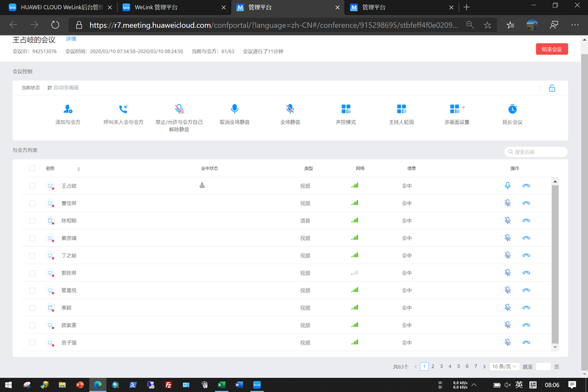Tick the select-all checkbox in header
The width and height of the screenshot is (588, 392).
(32, 169)
